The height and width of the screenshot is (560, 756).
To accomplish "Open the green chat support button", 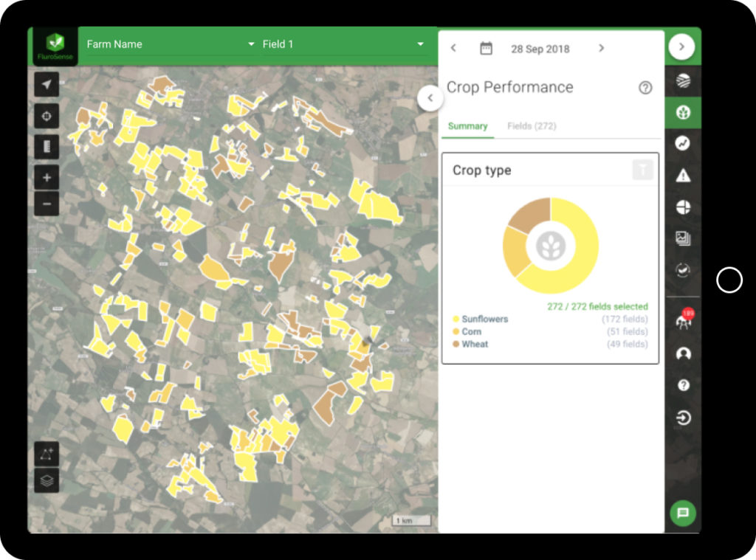I will coord(683,513).
